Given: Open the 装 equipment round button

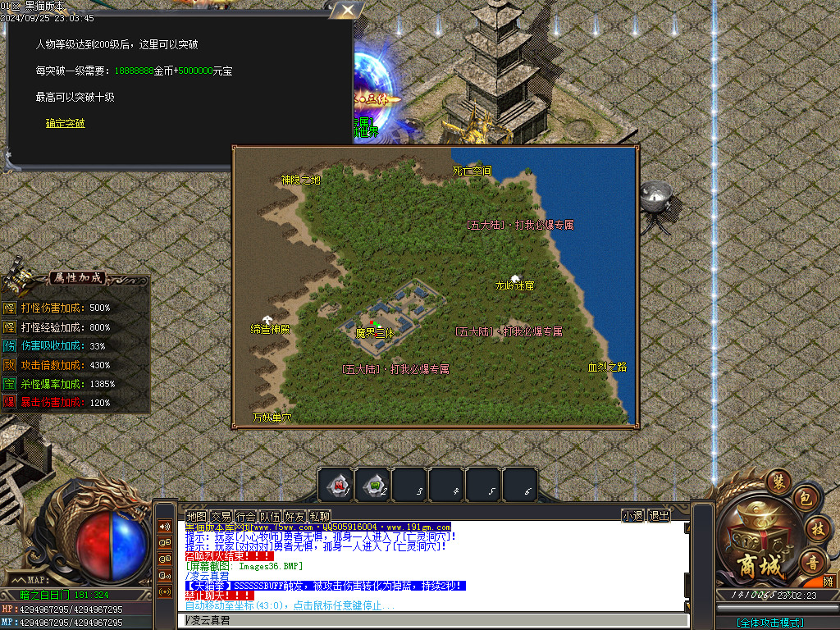Looking at the screenshot, I should point(778,482).
